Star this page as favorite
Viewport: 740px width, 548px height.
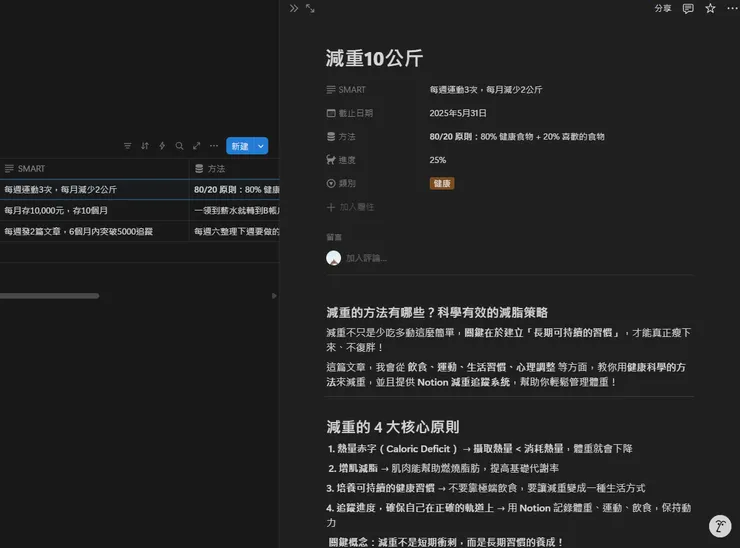pos(710,8)
